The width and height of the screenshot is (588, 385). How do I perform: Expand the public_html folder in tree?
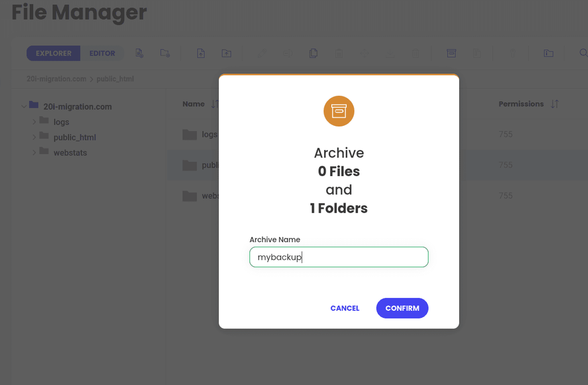(34, 137)
